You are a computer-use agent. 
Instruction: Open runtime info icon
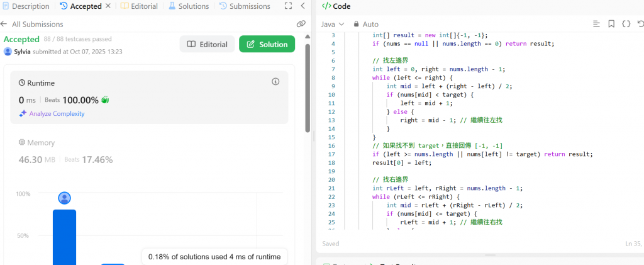[275, 82]
